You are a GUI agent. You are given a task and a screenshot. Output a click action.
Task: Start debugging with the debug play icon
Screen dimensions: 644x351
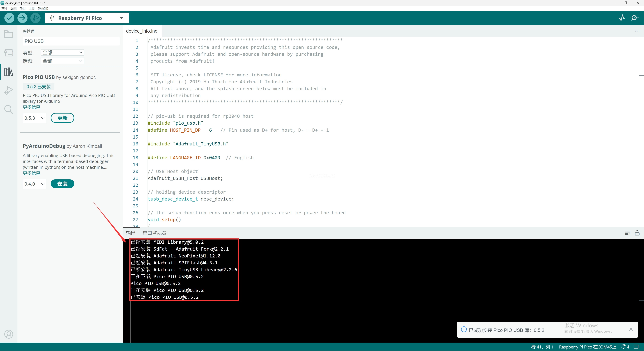tap(35, 18)
